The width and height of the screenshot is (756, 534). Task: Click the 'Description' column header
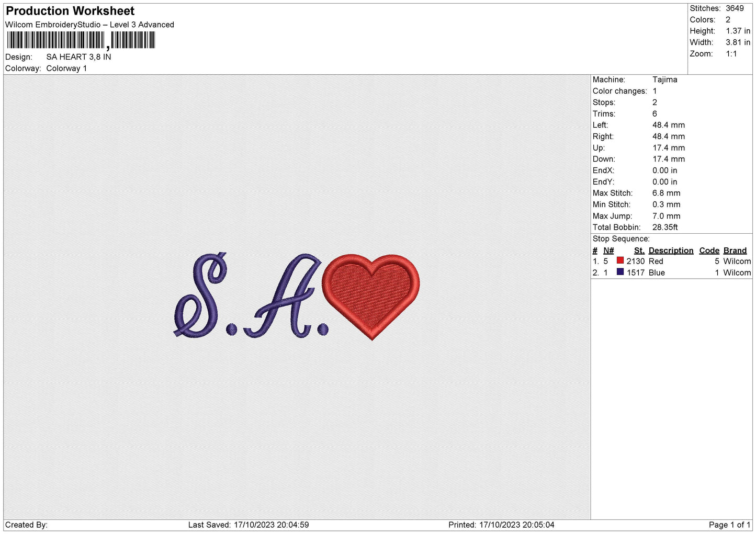(671, 251)
